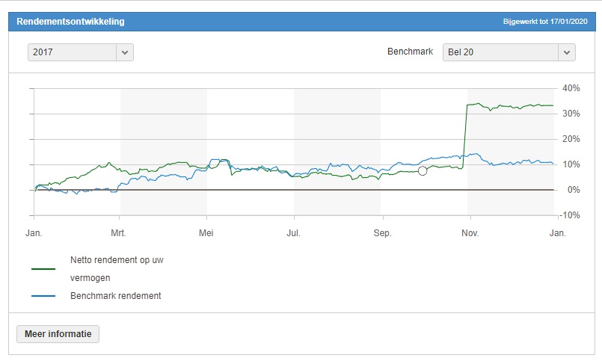
Task: Click the Nov. month label on x-axis
Action: click(x=470, y=233)
